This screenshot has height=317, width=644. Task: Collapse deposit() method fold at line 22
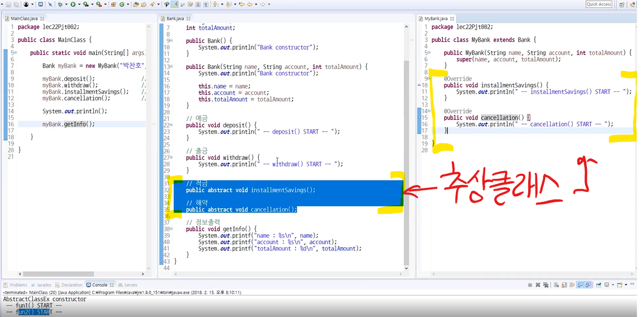[x=171, y=125]
